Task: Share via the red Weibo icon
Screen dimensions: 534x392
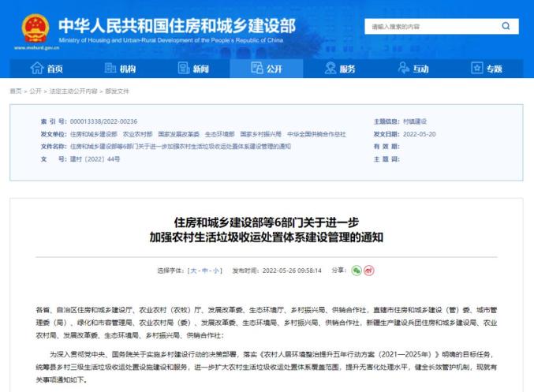Action: (x=369, y=271)
